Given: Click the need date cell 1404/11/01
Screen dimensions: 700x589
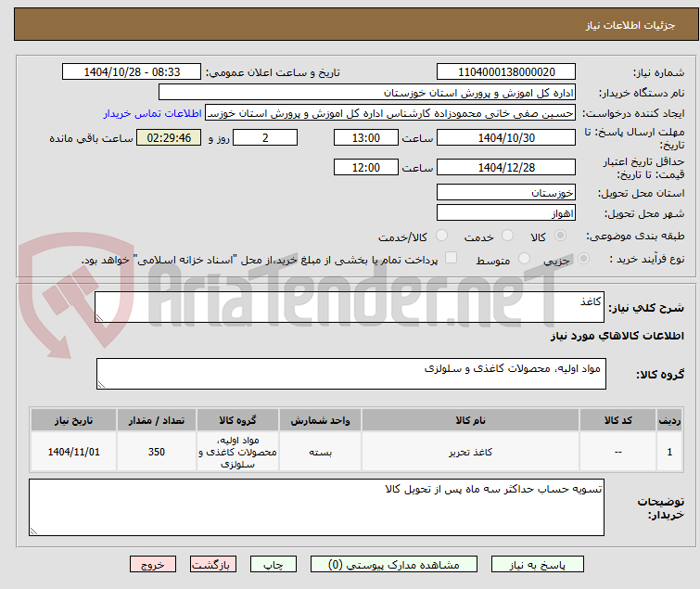Looking at the screenshot, I should 73,452.
